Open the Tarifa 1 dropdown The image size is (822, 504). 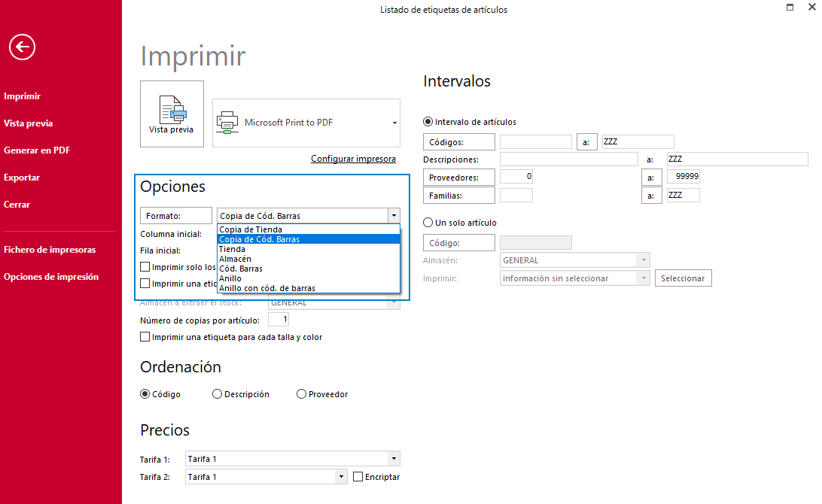coord(394,459)
